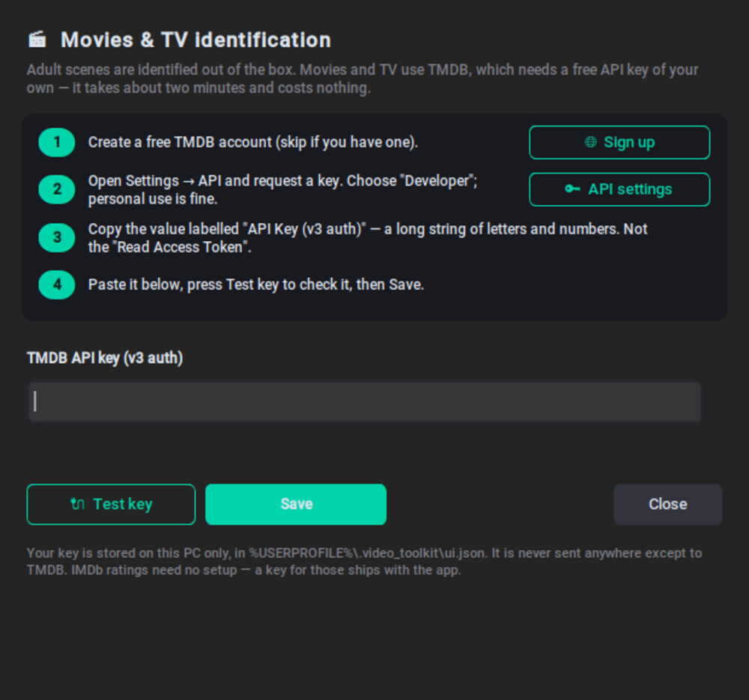Close the Movies & TV identification dialog

point(668,505)
